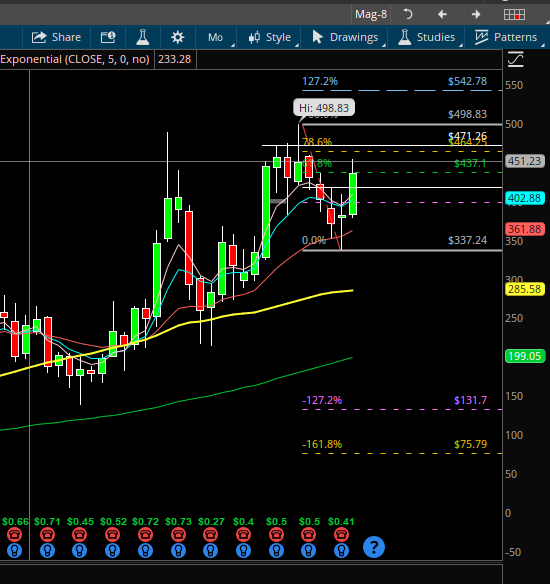Image resolution: width=550 pixels, height=584 pixels.
Task: Click the right arrow navigation icon
Action: [x=476, y=15]
